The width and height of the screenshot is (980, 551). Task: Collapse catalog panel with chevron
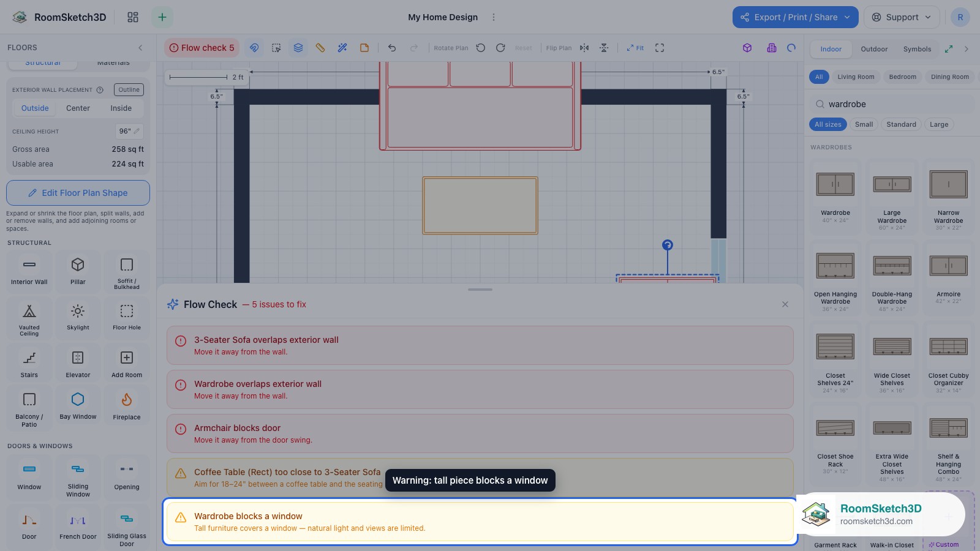[x=967, y=49]
